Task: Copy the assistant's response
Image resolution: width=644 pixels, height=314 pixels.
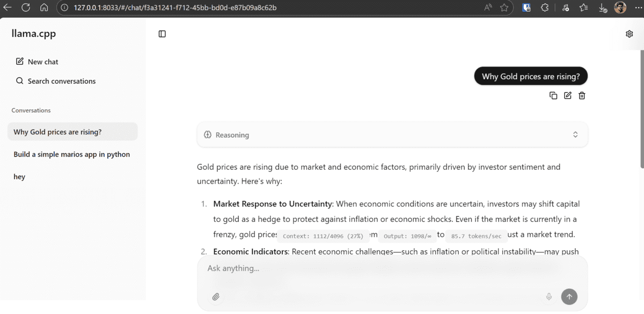Action: point(553,95)
